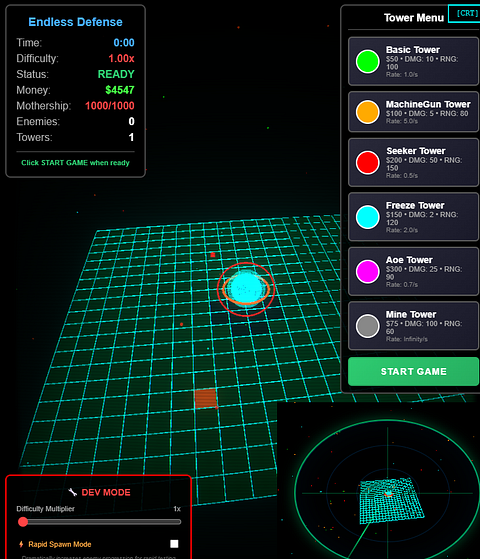This screenshot has width=480, height=559.
Task: Click the Rapid Spawn lightning bolt icon
Action: pos(21,544)
